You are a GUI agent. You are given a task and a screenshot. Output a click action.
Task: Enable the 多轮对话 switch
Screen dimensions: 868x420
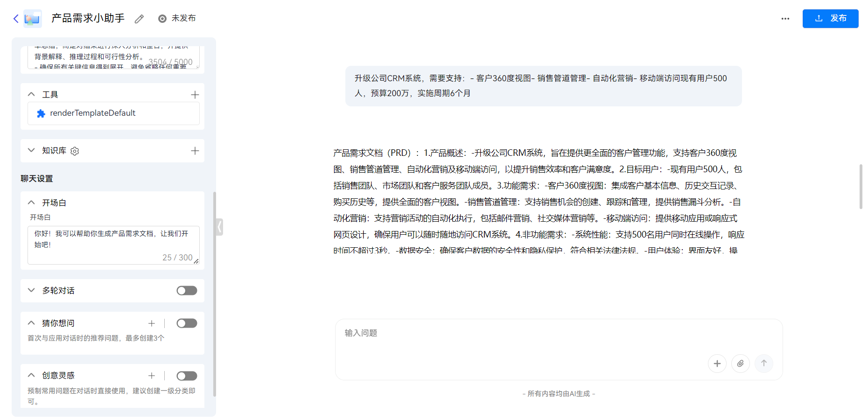tap(187, 290)
